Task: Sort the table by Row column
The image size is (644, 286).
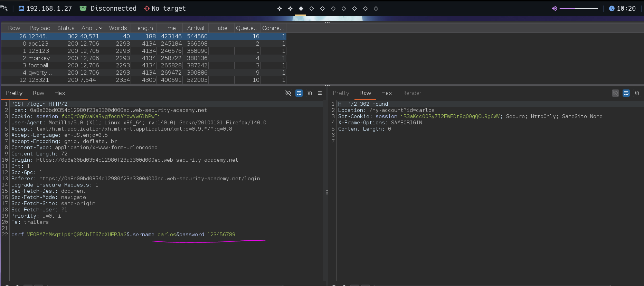Action: pos(14,28)
